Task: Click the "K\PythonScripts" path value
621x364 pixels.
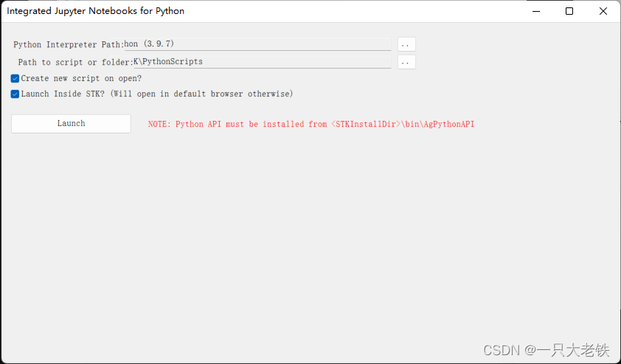Action: pos(168,62)
